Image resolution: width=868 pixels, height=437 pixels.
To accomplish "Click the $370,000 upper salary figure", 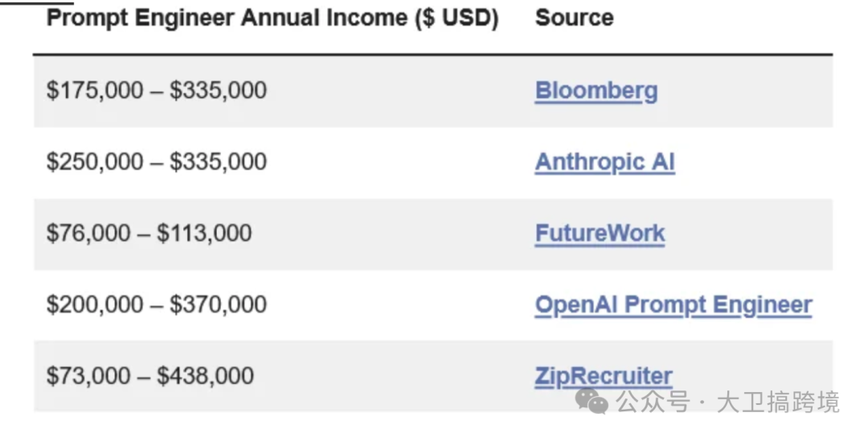I will (x=218, y=304).
